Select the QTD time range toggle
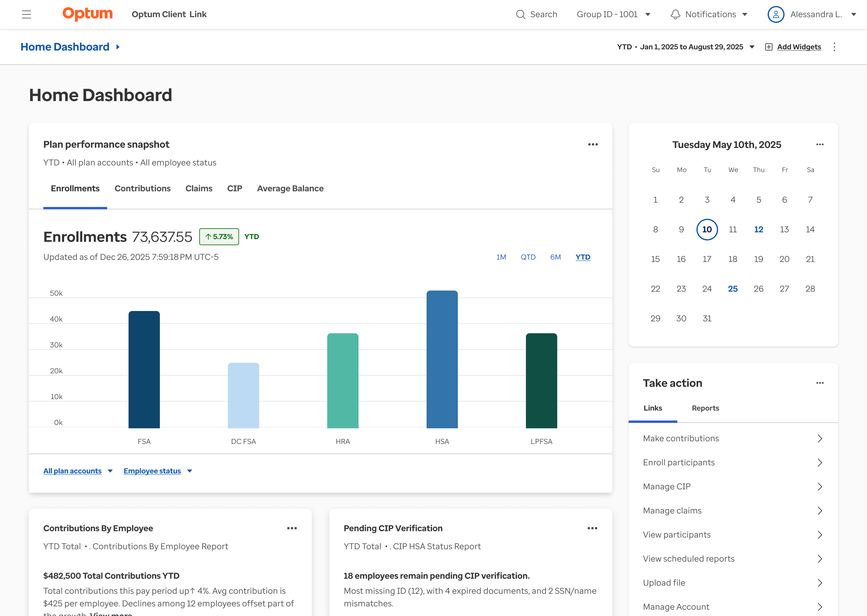The height and width of the screenshot is (616, 867). tap(528, 257)
